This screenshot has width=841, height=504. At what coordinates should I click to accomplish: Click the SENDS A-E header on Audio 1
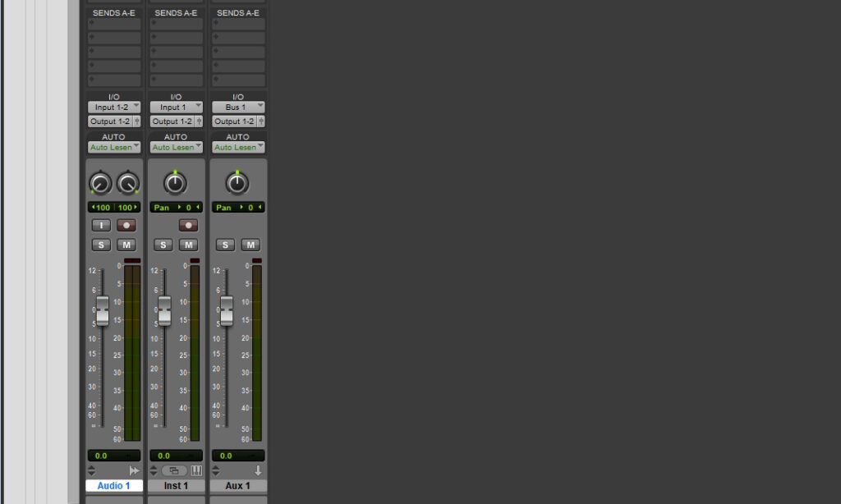(x=113, y=13)
